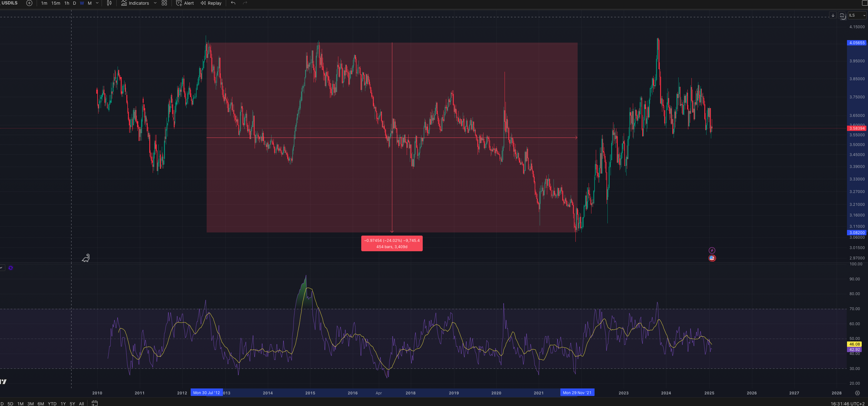Set date range to YTD
The image size is (868, 406).
[x=52, y=403]
